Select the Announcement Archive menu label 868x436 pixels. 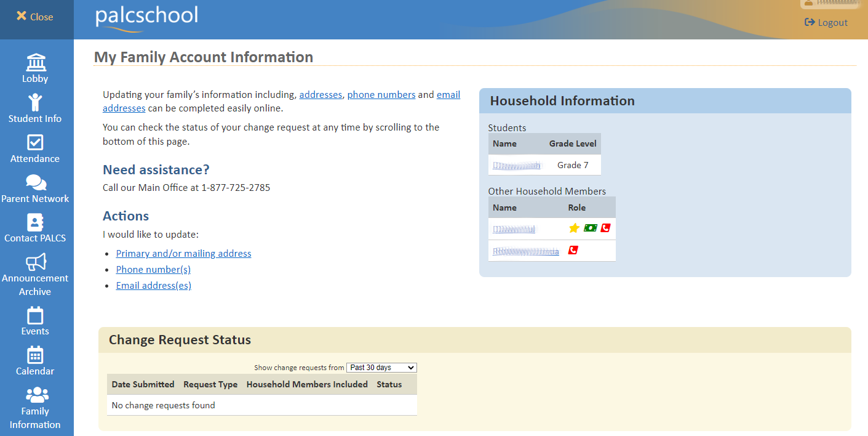click(x=35, y=285)
